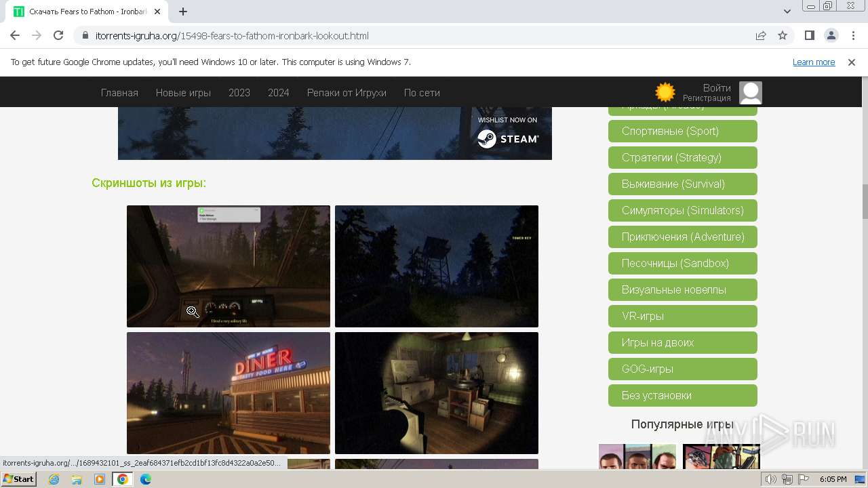
Task: Open the Новые игры menu item
Action: tap(183, 93)
